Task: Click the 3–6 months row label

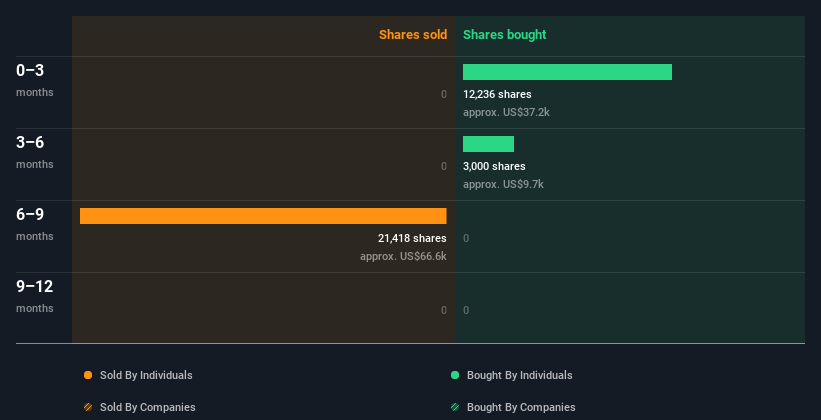Action: click(x=35, y=152)
